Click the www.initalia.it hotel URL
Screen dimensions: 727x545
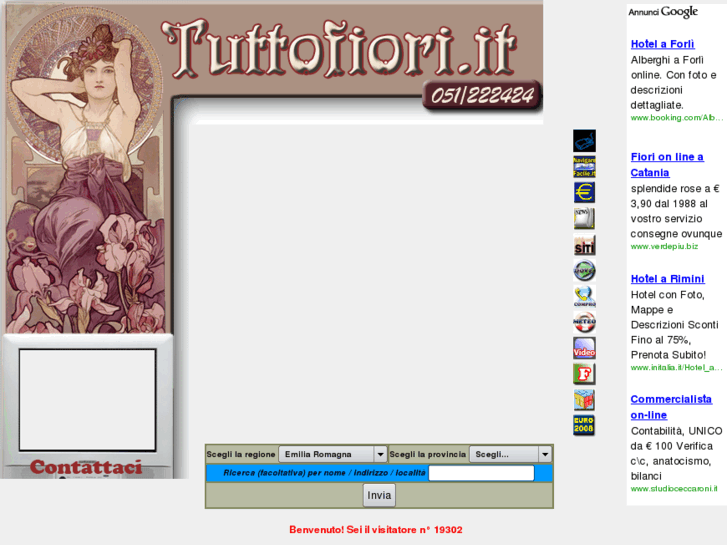676,368
